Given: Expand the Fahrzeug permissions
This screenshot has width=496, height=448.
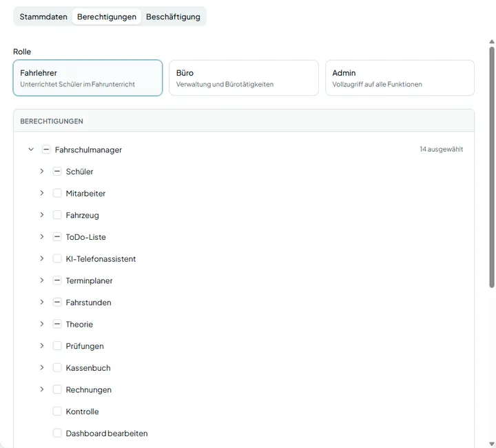Looking at the screenshot, I should pos(42,215).
